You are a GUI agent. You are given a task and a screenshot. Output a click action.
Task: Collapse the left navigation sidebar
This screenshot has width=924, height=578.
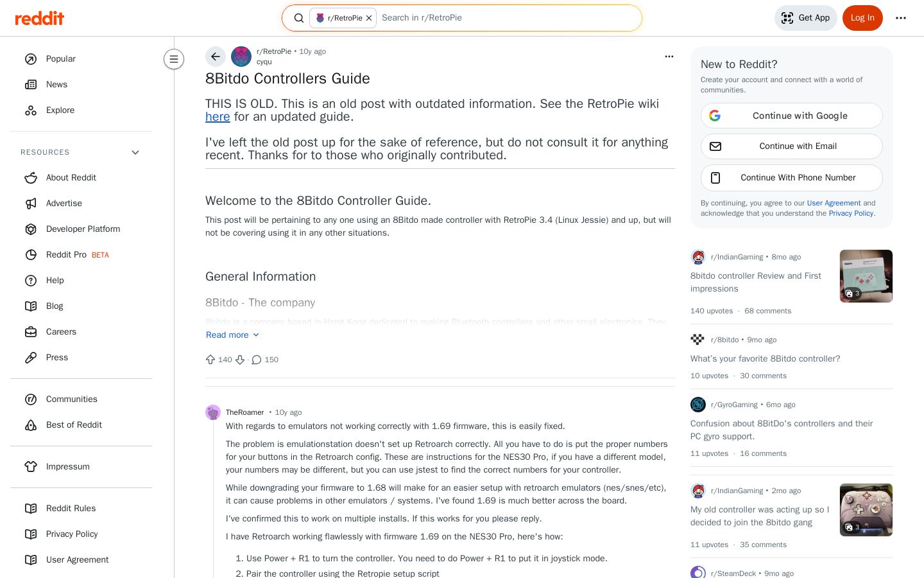174,59
